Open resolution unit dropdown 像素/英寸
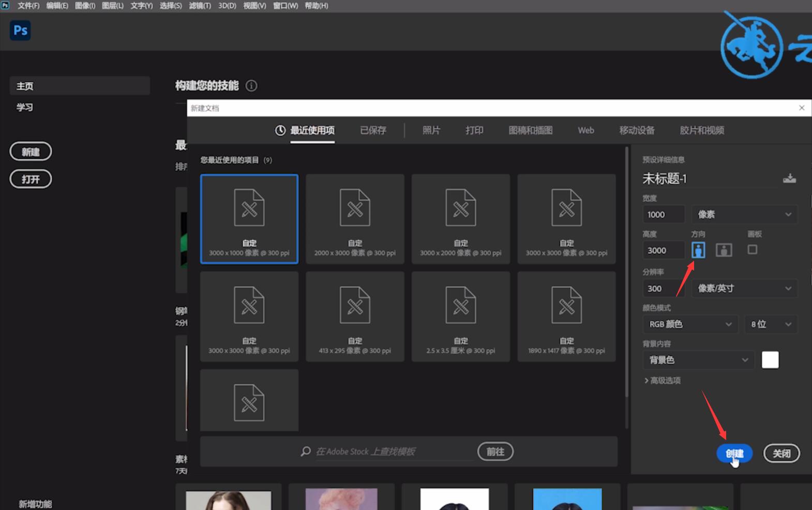 pyautogui.click(x=744, y=288)
